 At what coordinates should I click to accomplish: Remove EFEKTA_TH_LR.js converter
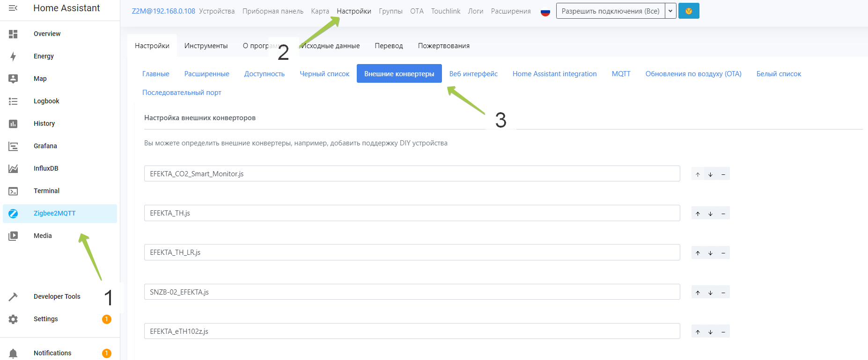click(723, 252)
